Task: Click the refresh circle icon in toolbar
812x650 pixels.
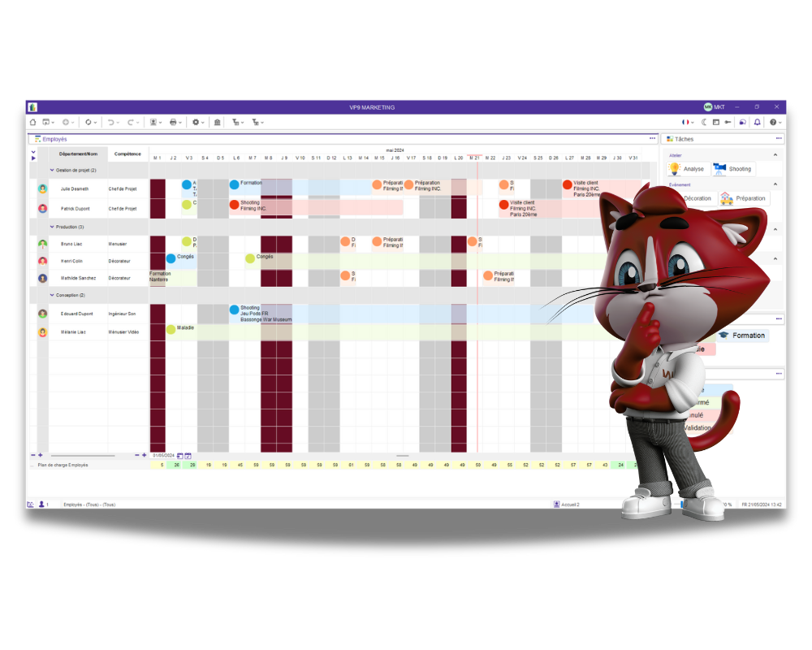Action: (x=88, y=123)
